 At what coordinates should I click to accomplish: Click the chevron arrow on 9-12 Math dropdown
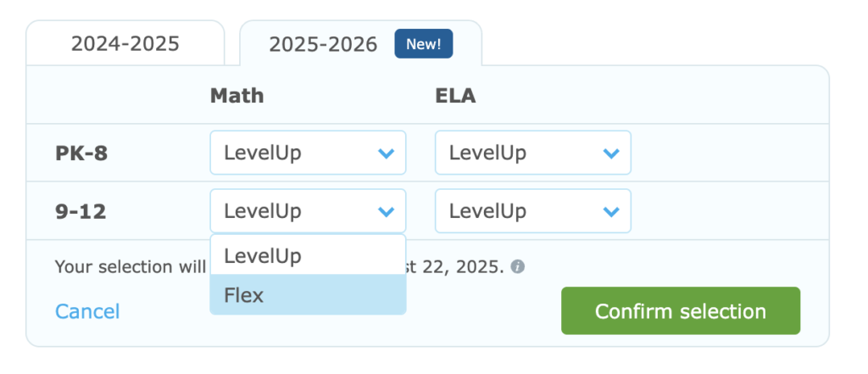[386, 211]
